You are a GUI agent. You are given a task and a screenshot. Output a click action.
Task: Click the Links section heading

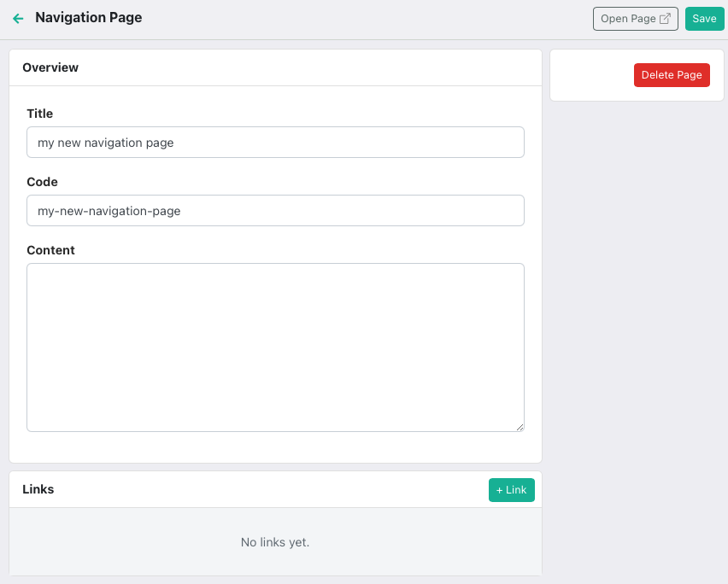(x=38, y=489)
